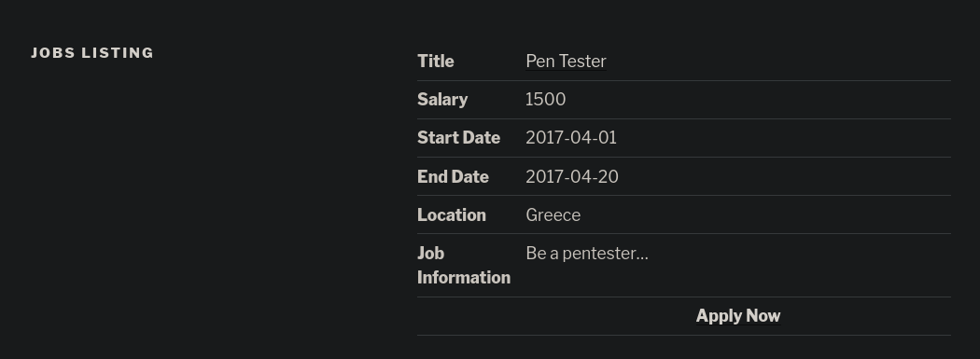Screen dimensions: 980x359
Task: Select the salary value 1500
Action: click(546, 99)
